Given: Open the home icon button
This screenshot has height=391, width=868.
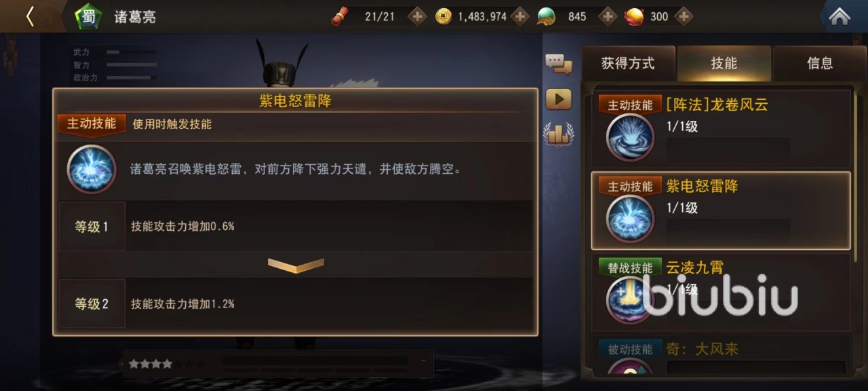Looking at the screenshot, I should [840, 16].
